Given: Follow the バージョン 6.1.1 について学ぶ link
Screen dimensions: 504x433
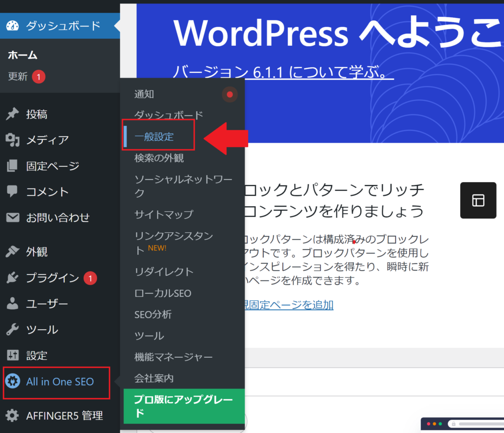Looking at the screenshot, I should coord(283,72).
